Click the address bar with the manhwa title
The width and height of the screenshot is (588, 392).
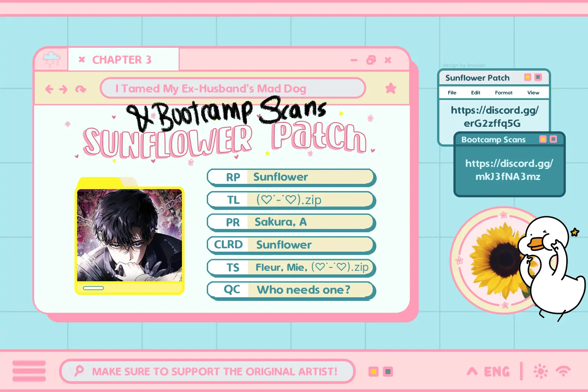tap(233, 88)
